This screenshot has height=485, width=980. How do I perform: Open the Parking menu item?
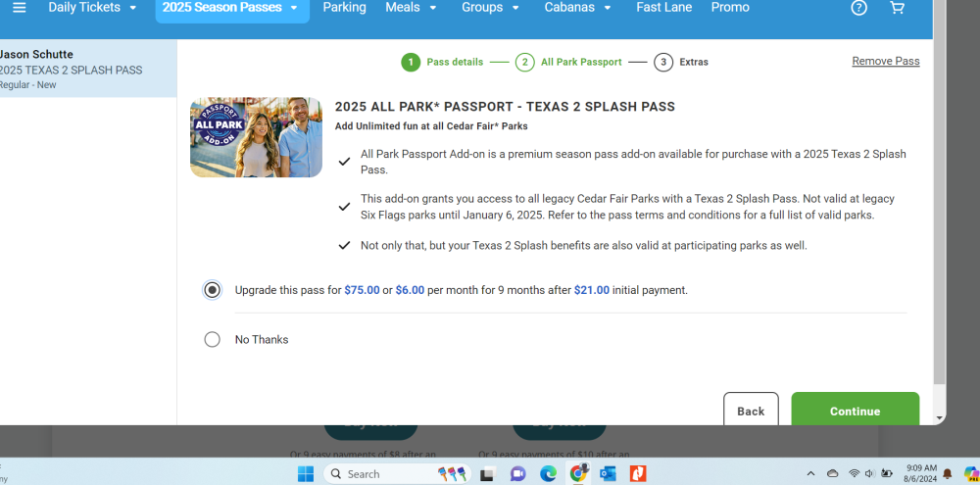click(344, 8)
